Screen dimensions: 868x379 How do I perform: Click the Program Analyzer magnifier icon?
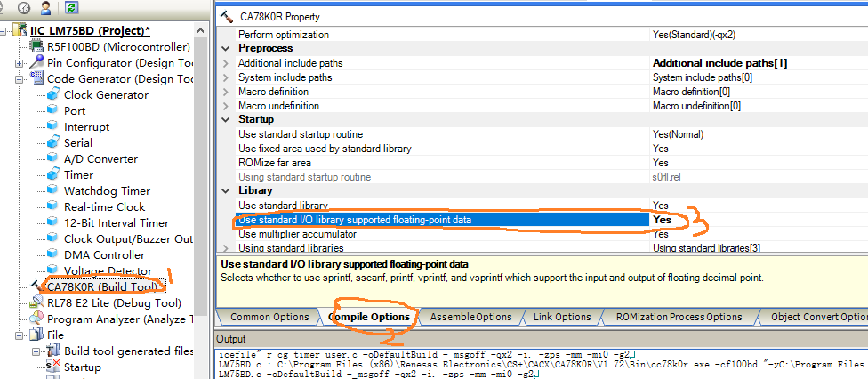point(37,319)
